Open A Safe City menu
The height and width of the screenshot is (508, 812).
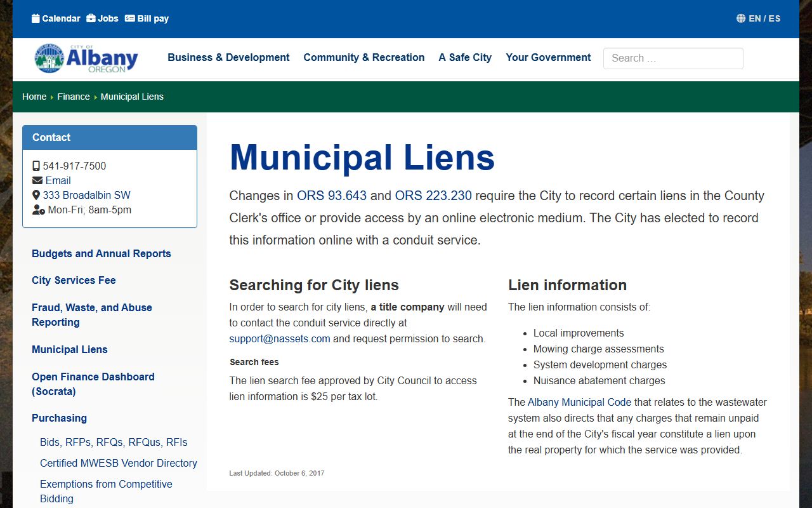(465, 57)
